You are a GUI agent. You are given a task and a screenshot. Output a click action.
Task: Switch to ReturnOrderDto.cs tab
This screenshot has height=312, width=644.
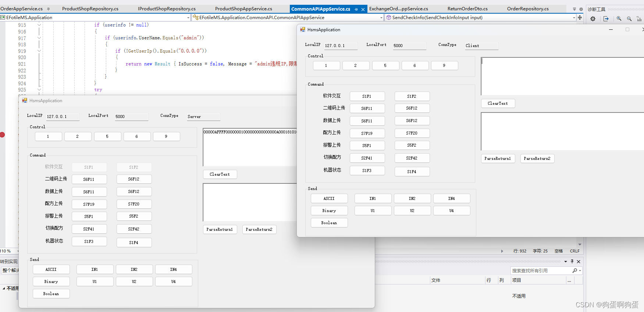click(467, 8)
